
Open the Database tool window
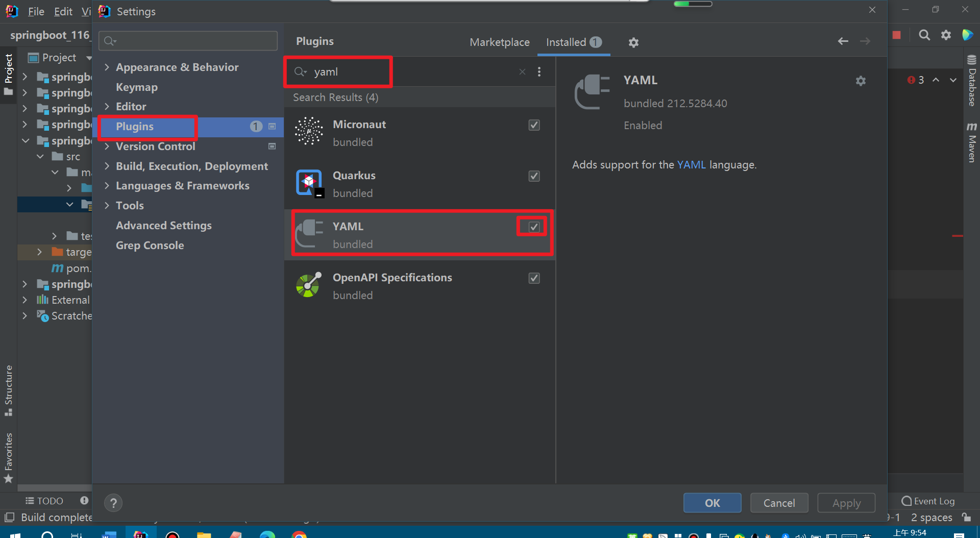[x=972, y=81]
